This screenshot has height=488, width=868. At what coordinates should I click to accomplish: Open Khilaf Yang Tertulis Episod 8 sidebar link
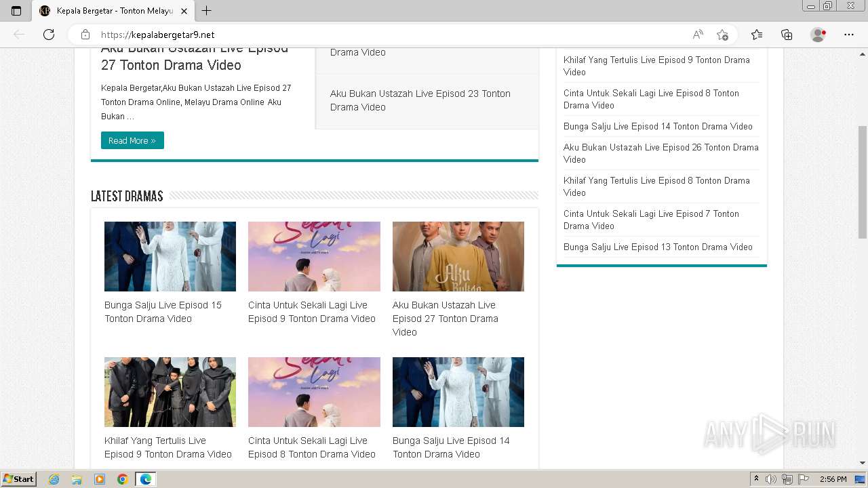656,186
